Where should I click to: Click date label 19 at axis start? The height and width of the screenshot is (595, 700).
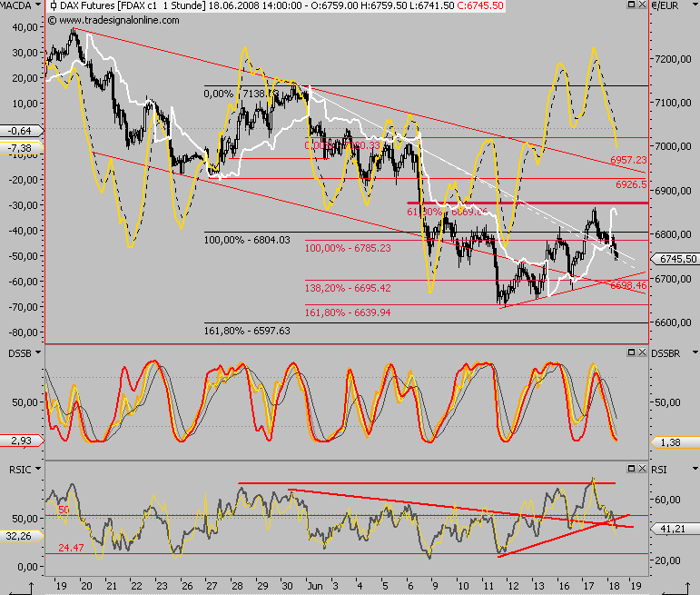click(61, 586)
